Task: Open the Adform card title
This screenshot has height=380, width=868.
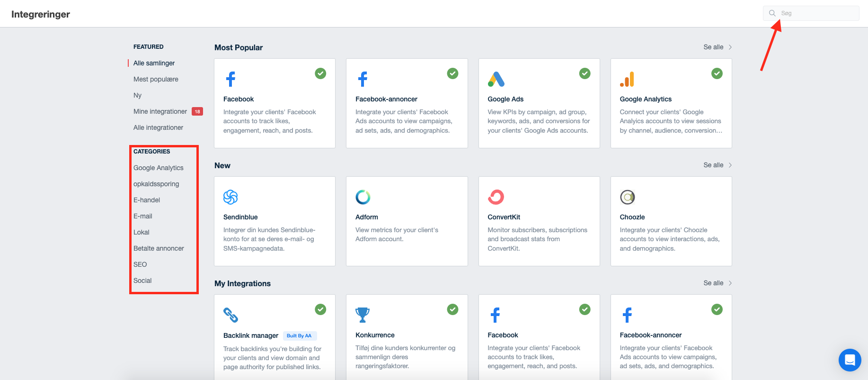Action: (367, 217)
